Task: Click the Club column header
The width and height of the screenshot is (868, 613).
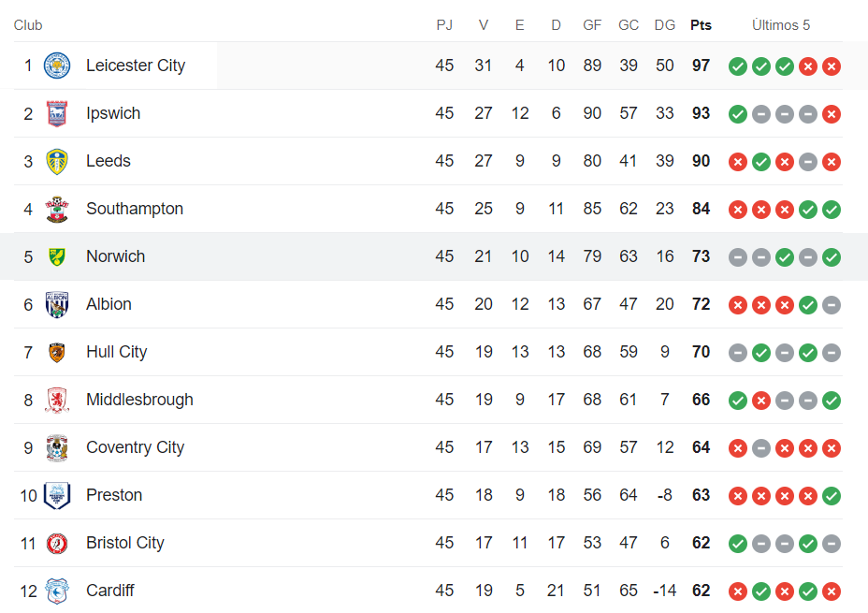Action: click(28, 25)
